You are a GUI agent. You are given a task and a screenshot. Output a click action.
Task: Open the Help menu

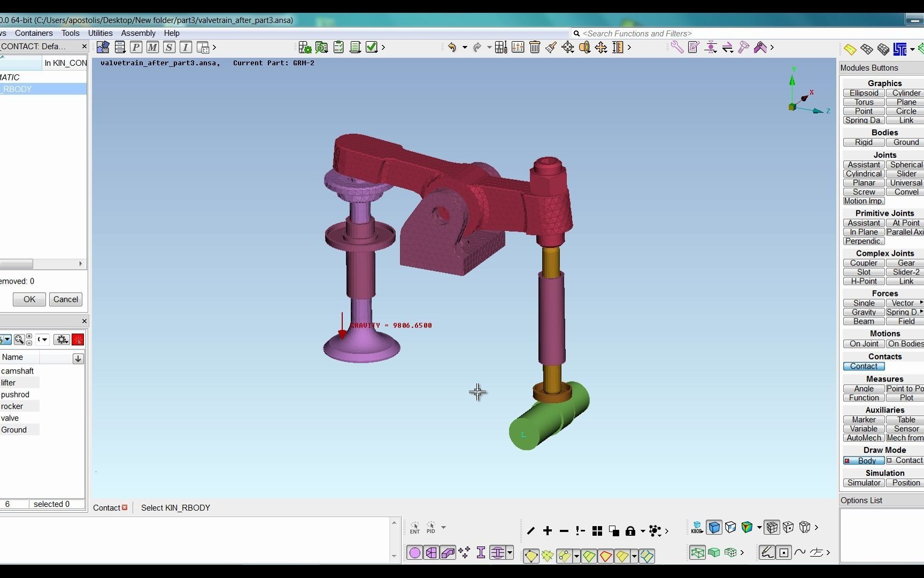point(172,33)
